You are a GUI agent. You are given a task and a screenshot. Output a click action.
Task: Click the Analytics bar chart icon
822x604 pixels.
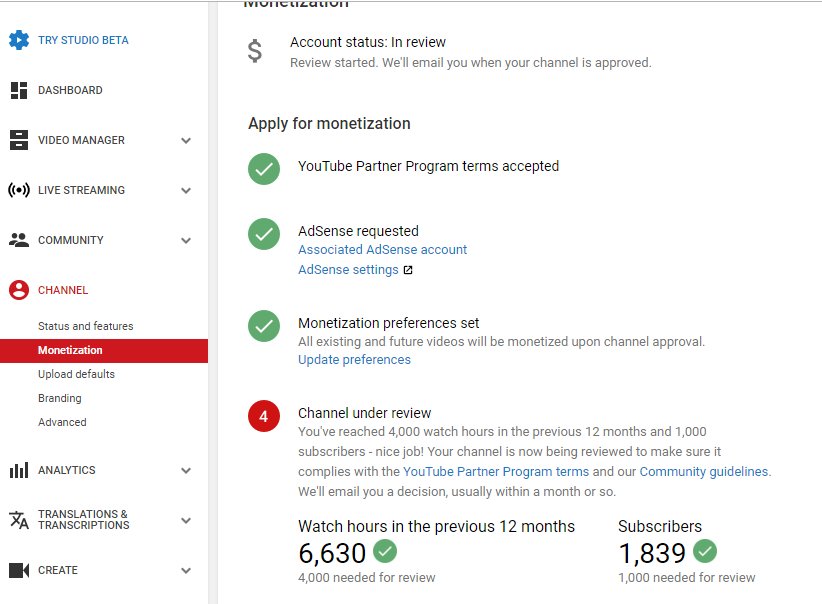(x=19, y=470)
